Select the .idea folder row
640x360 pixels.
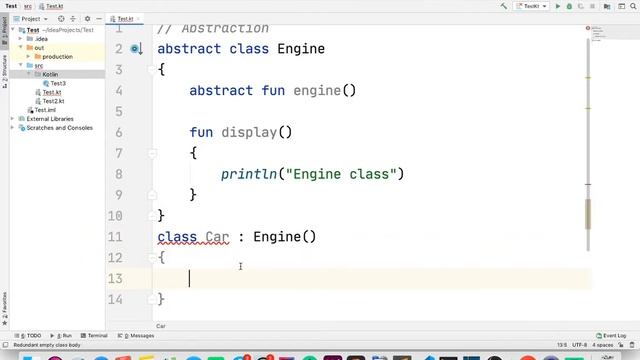57,39
